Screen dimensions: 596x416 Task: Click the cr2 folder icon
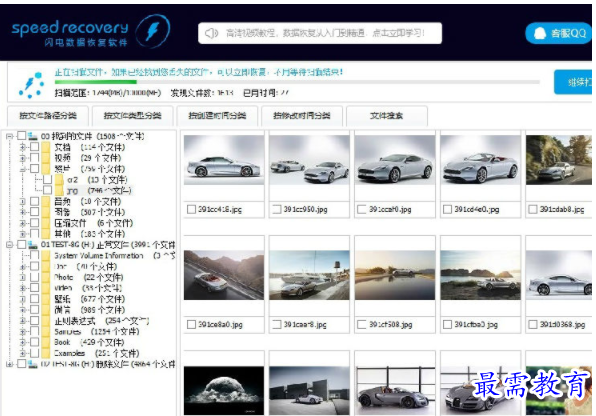[59, 179]
